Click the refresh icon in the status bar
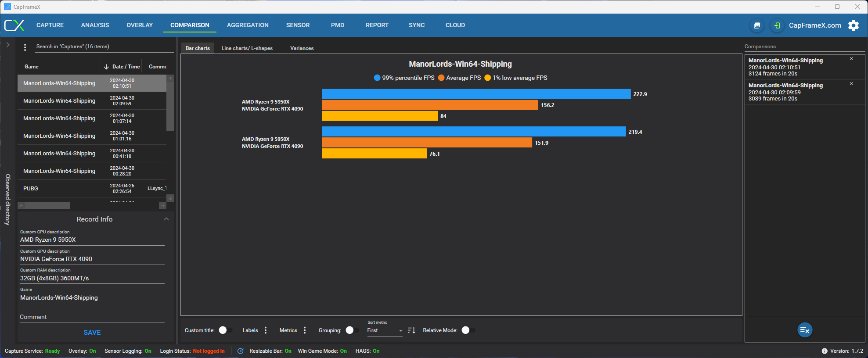 point(240,351)
